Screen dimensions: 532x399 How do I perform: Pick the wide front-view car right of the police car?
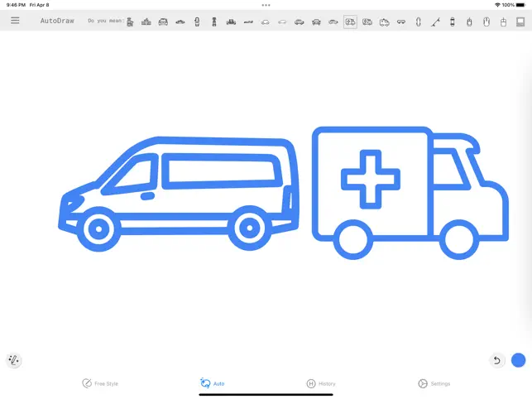point(163,22)
